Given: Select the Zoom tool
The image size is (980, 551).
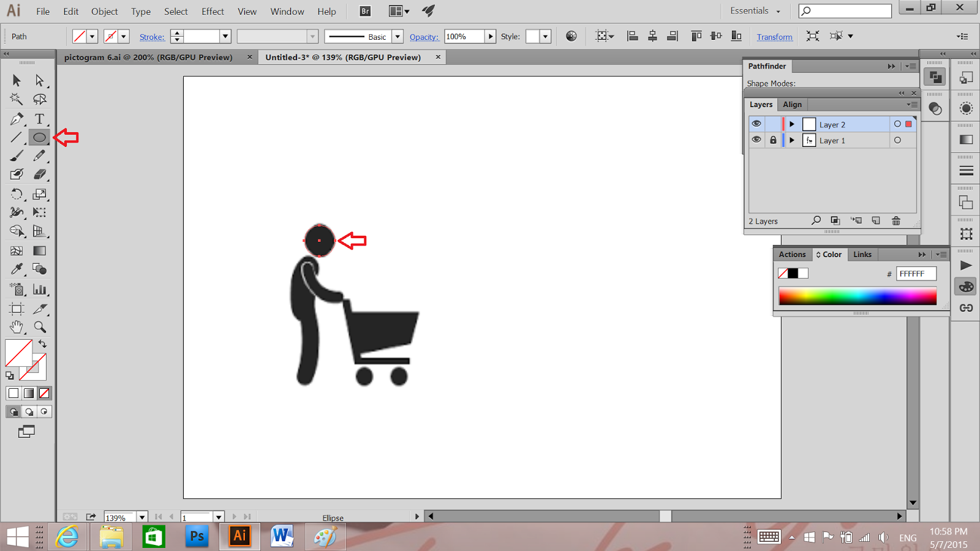Looking at the screenshot, I should [40, 328].
